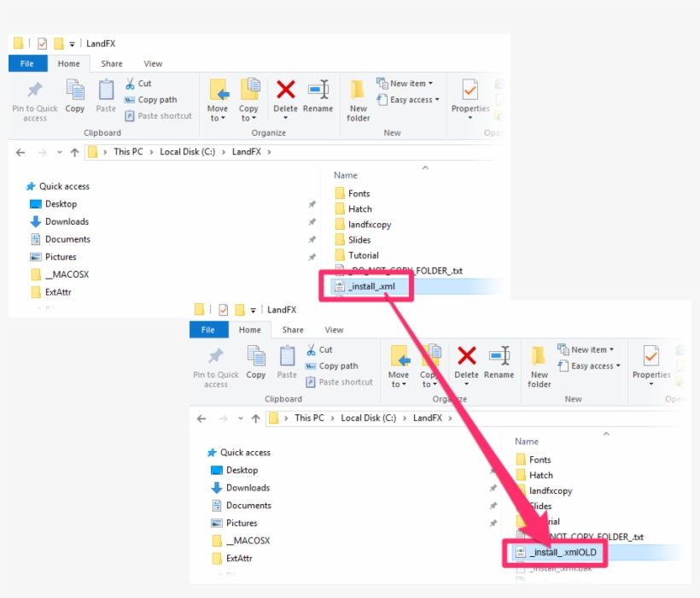Image resolution: width=700 pixels, height=598 pixels.
Task: Select landfxcopy folder in lower window
Action: (544, 490)
